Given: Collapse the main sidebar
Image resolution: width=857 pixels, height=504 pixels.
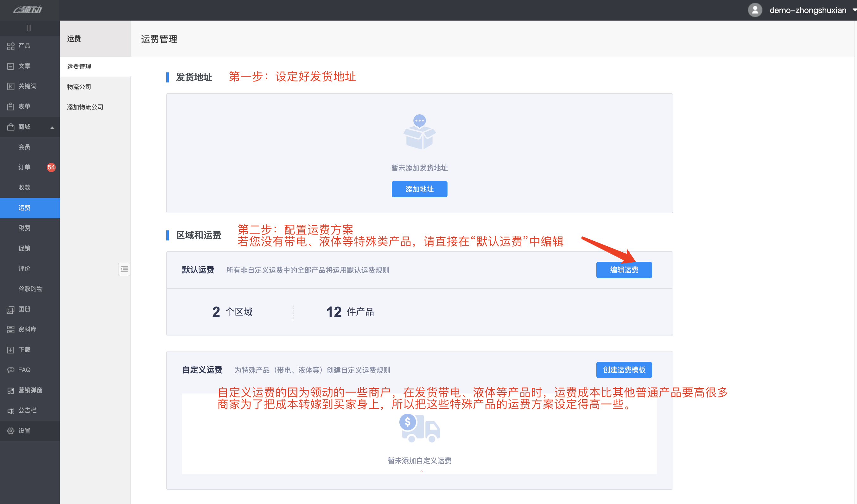Looking at the screenshot, I should 29,28.
